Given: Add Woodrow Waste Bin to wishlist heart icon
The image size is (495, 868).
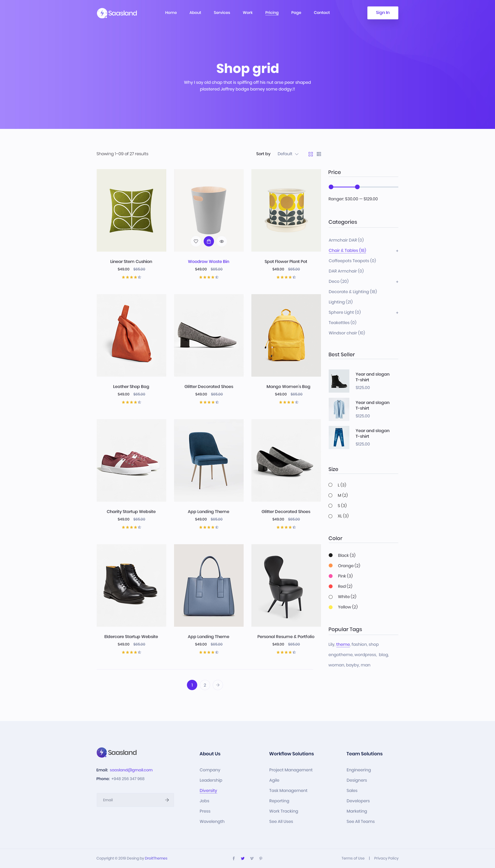Looking at the screenshot, I should click(196, 241).
